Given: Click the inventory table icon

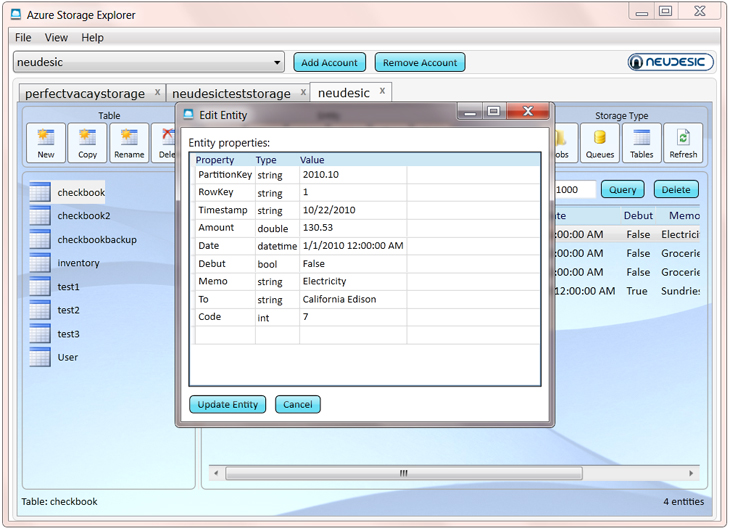Looking at the screenshot, I should click(40, 262).
